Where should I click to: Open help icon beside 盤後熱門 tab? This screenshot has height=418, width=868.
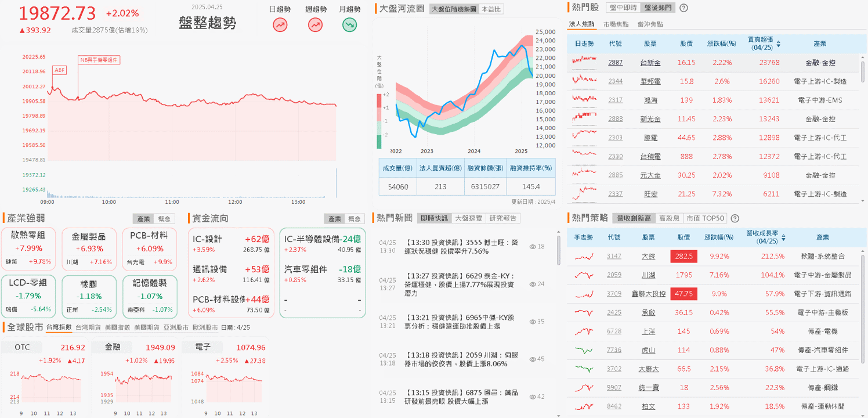coord(683,8)
